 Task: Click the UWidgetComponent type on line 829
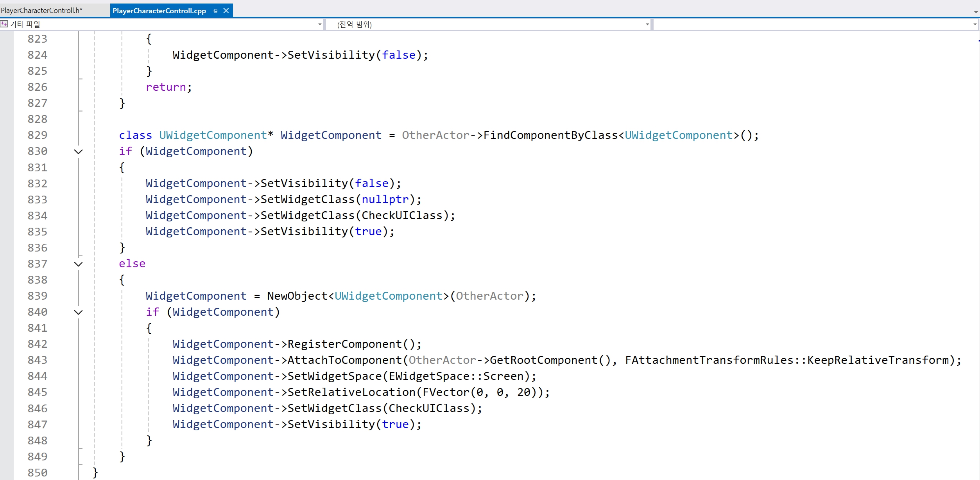point(213,135)
